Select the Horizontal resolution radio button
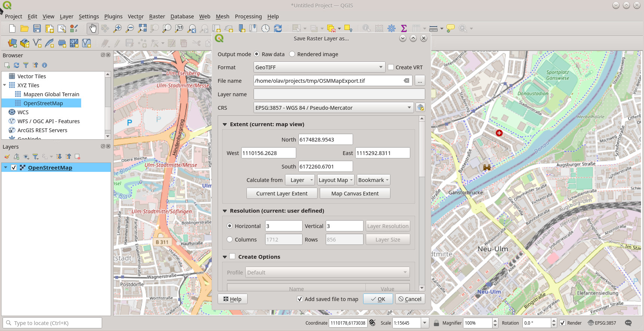 click(230, 226)
